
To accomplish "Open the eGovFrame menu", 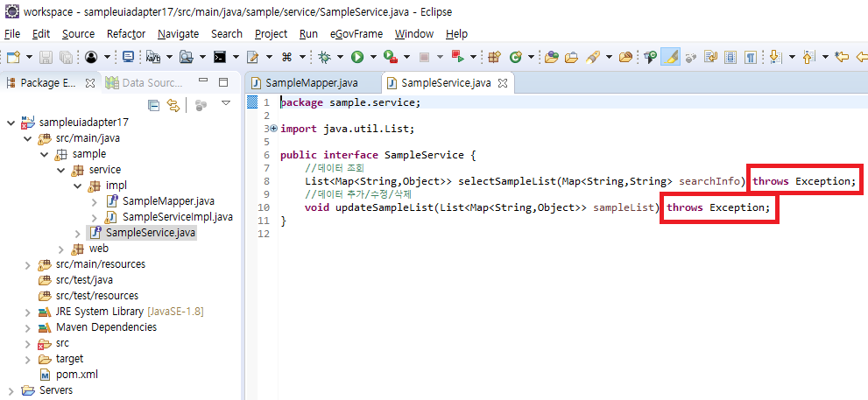I will click(356, 33).
